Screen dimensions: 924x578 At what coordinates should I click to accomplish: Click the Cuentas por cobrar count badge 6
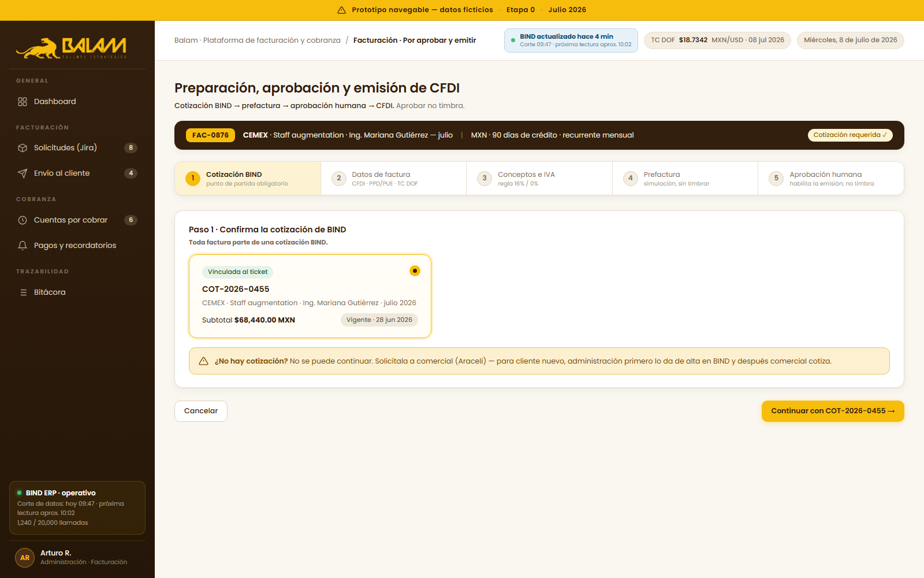pos(131,220)
